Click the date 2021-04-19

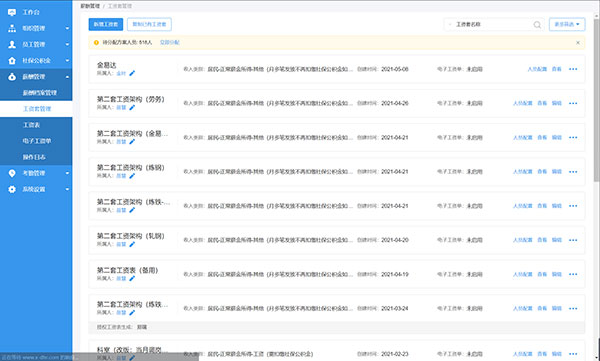point(395,274)
